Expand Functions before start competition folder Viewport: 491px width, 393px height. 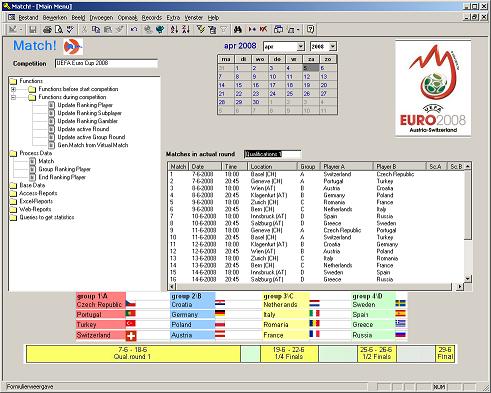pos(13,89)
